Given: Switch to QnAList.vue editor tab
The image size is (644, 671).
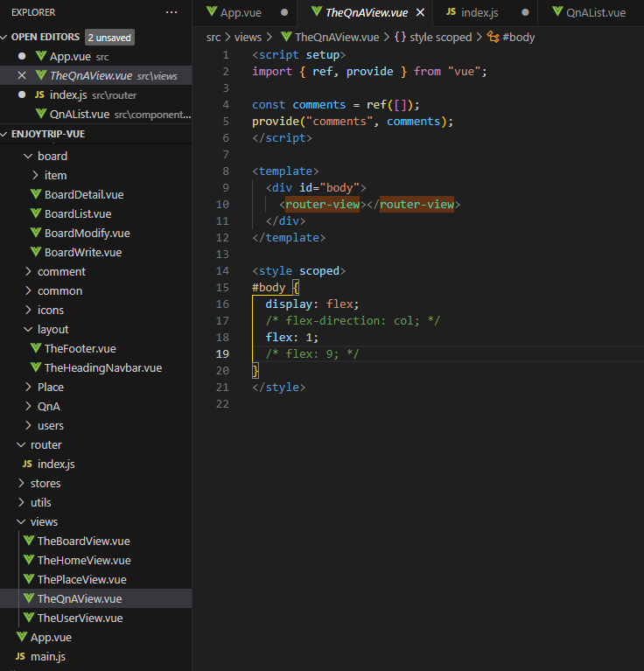Looking at the screenshot, I should (x=596, y=12).
